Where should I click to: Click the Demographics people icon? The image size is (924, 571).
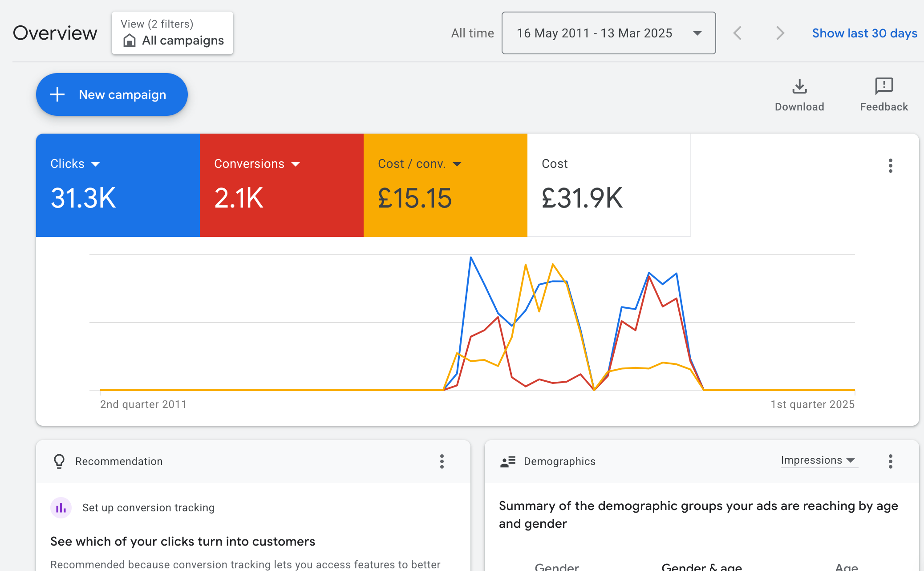pos(507,461)
